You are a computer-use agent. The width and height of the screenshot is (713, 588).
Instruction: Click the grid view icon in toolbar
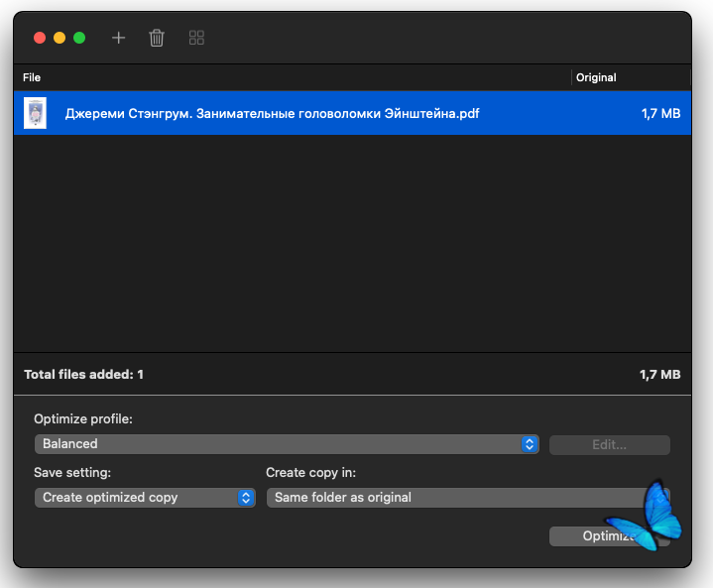tap(196, 38)
